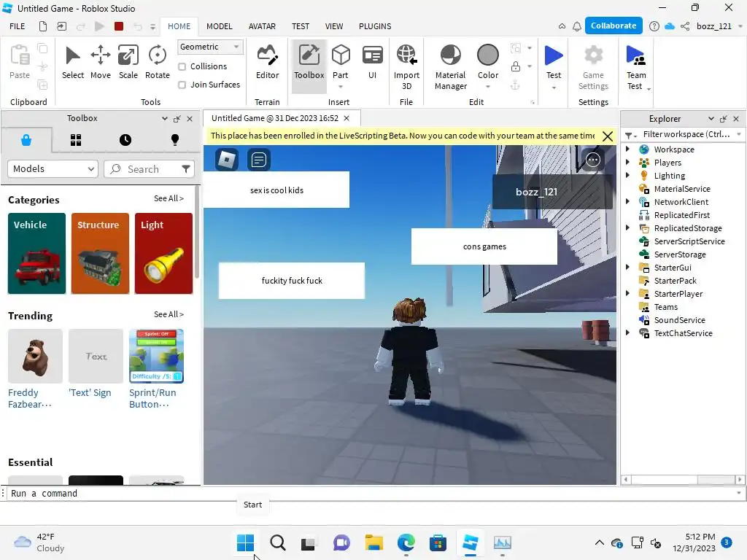Click See All next to Trending

(x=169, y=314)
